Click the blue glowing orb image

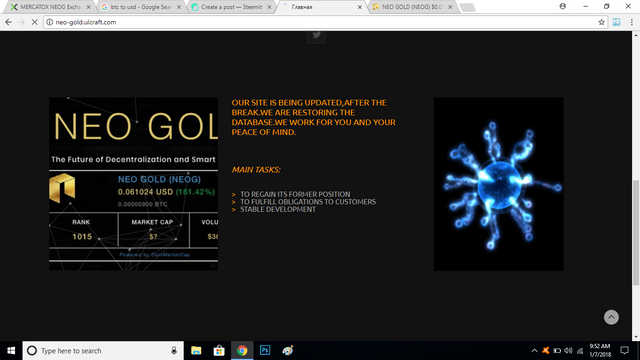(498, 184)
